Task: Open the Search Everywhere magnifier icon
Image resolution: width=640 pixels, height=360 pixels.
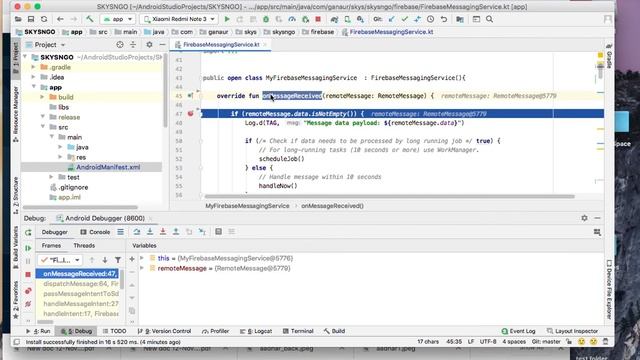Action: pos(489,19)
